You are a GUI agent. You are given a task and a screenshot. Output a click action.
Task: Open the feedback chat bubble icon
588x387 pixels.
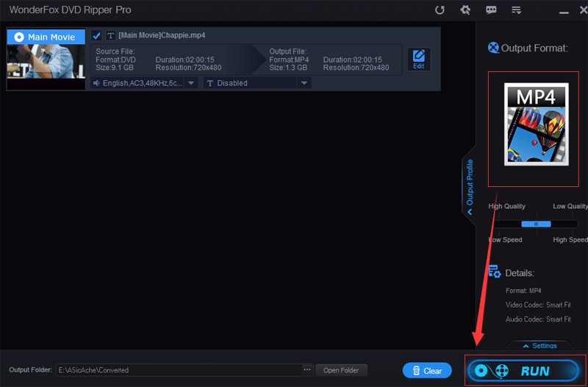tap(491, 10)
